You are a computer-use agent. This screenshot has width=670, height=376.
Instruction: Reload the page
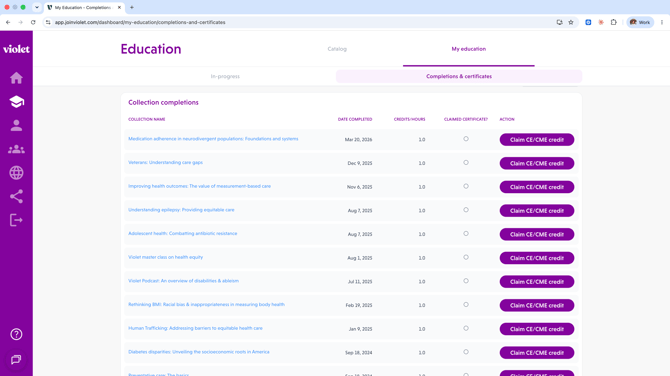33,22
